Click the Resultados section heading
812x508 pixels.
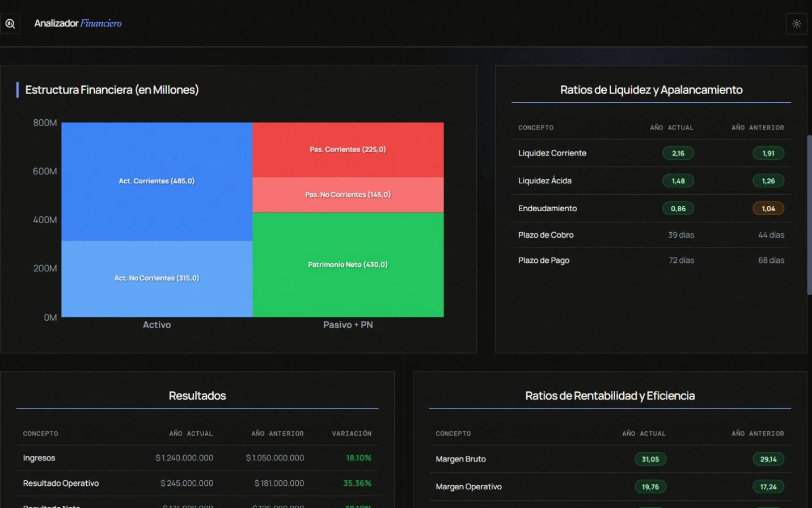coord(197,396)
